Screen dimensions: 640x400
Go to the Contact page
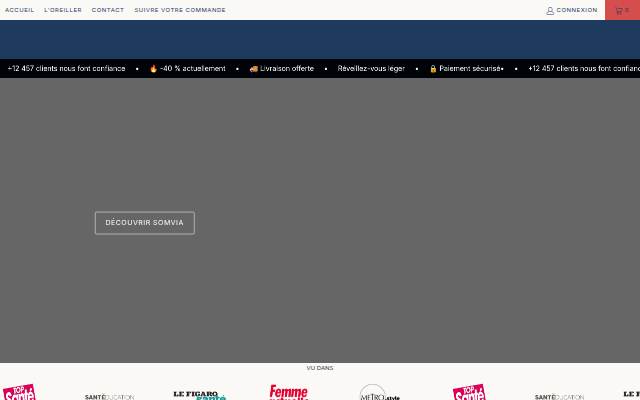(x=108, y=10)
